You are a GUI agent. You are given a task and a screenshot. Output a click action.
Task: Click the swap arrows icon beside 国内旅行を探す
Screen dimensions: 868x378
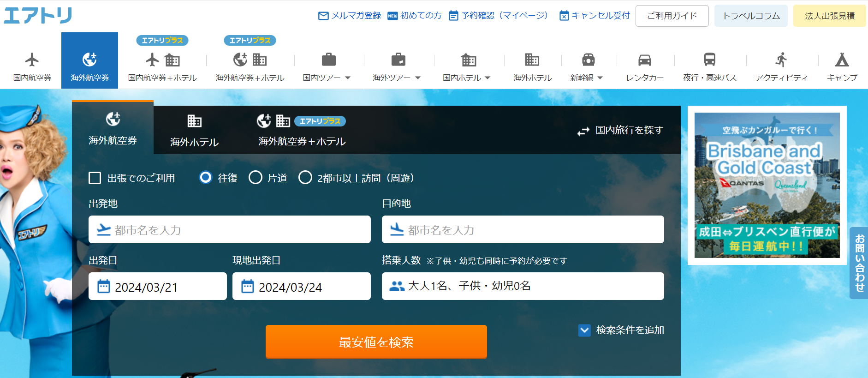583,132
